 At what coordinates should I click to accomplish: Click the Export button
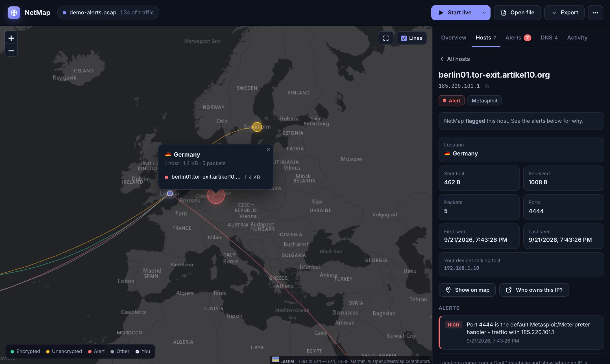(564, 13)
